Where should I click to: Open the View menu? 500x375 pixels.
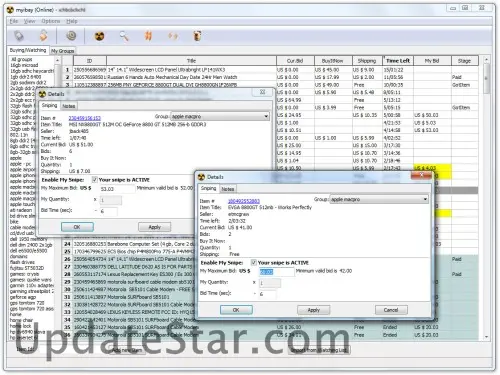point(29,21)
